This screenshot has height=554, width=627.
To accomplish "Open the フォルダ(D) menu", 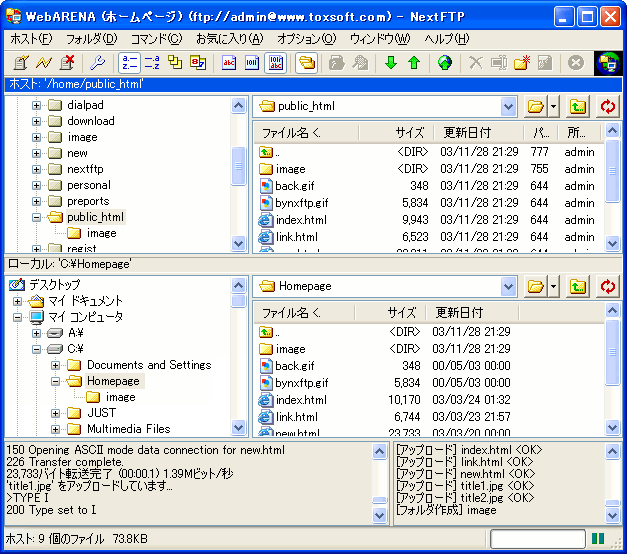I will coord(92,39).
